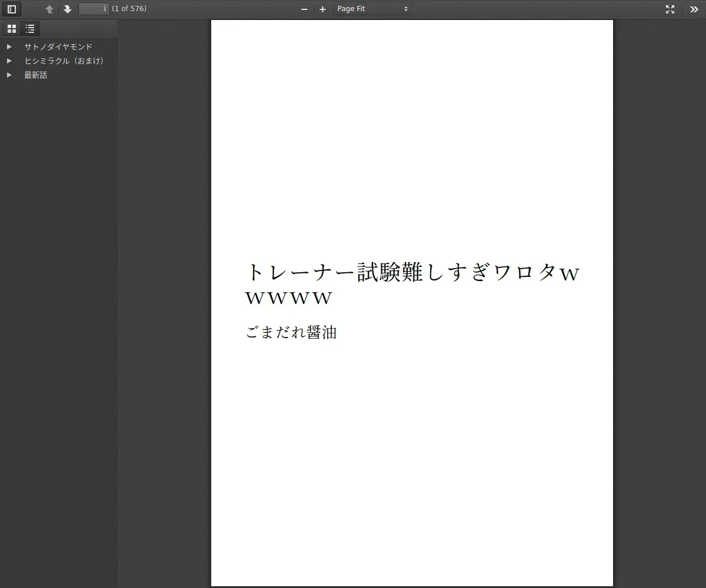706x588 pixels.
Task: Click the page count label (1 of 576)
Action: click(129, 9)
